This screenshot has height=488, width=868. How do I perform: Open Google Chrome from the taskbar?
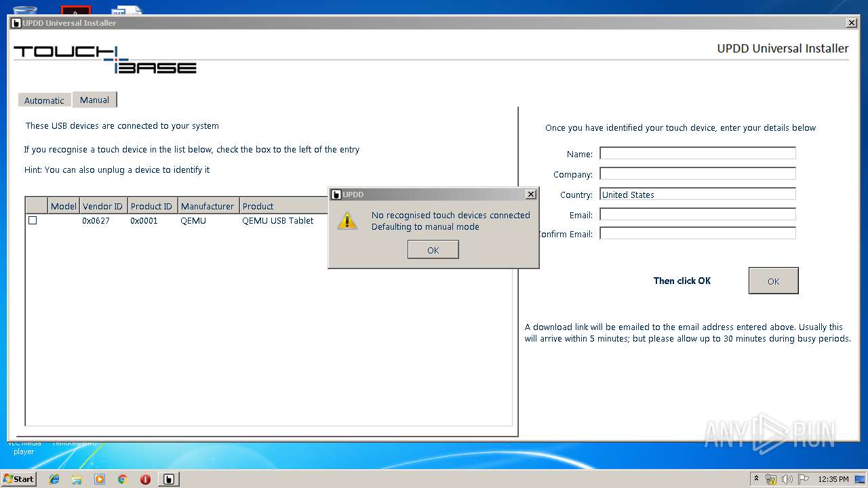click(122, 479)
